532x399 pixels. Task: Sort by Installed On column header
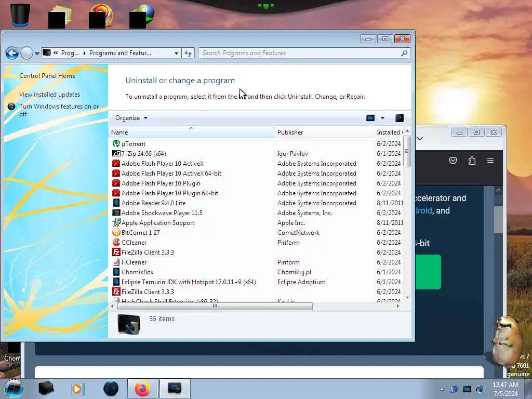point(389,132)
